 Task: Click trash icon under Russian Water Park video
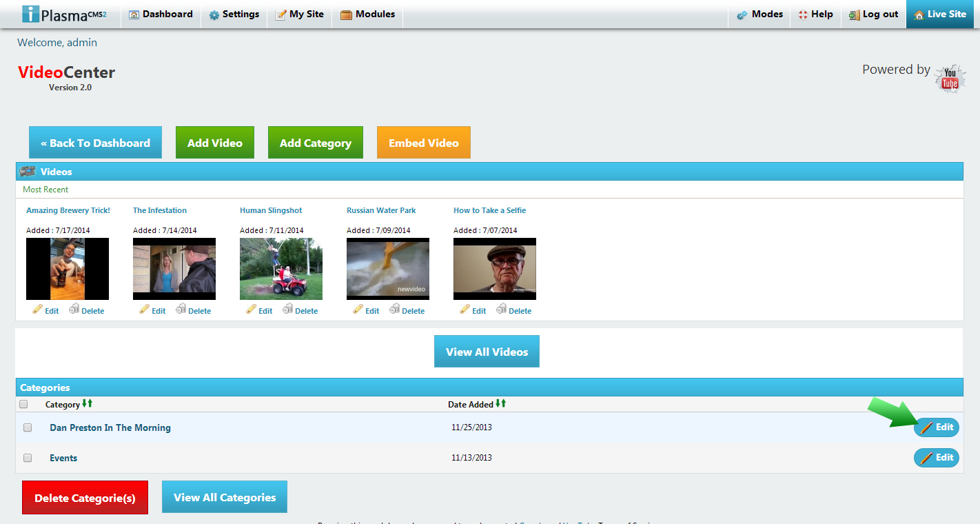tap(394, 310)
